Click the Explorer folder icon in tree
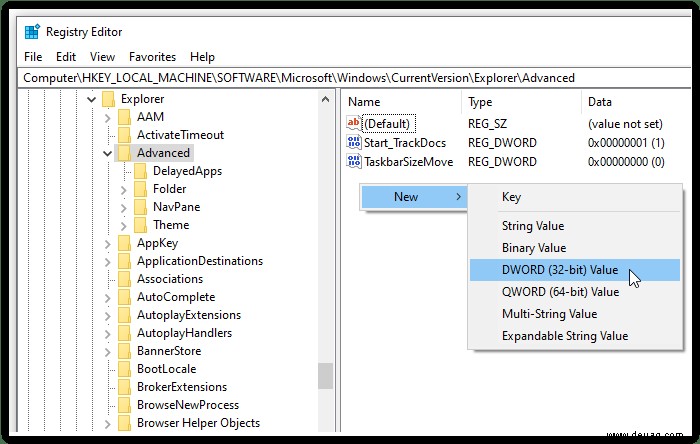The height and width of the screenshot is (444, 700). point(108,99)
